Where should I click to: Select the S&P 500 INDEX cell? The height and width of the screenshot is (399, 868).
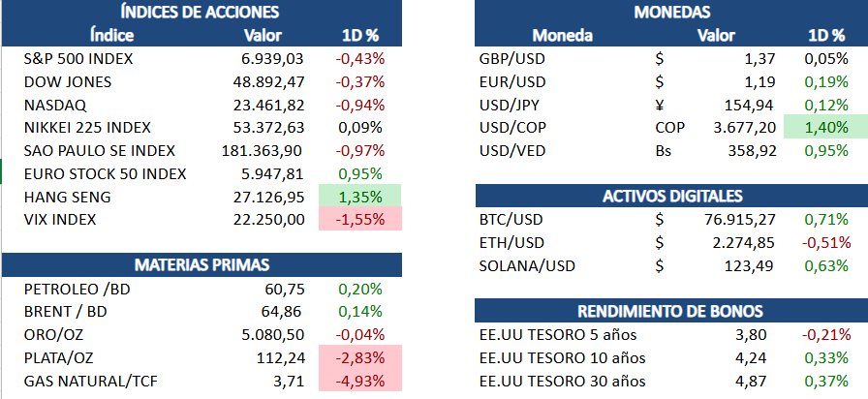78,58
